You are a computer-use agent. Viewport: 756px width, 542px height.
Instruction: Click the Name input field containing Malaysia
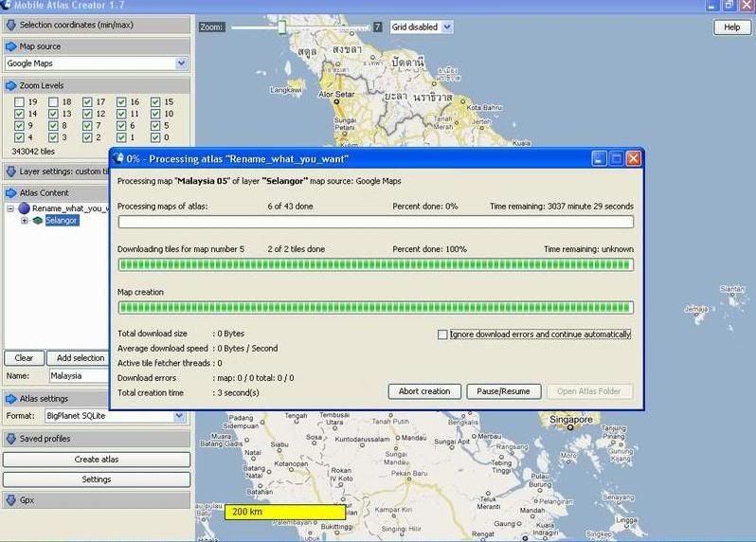78,376
